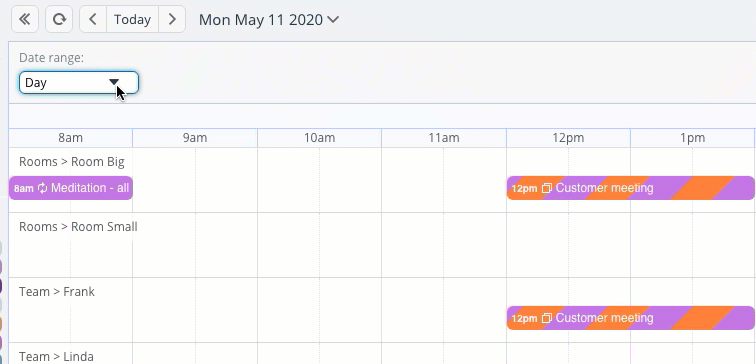The width and height of the screenshot is (756, 364).
Task: Jump to Today
Action: click(x=133, y=19)
